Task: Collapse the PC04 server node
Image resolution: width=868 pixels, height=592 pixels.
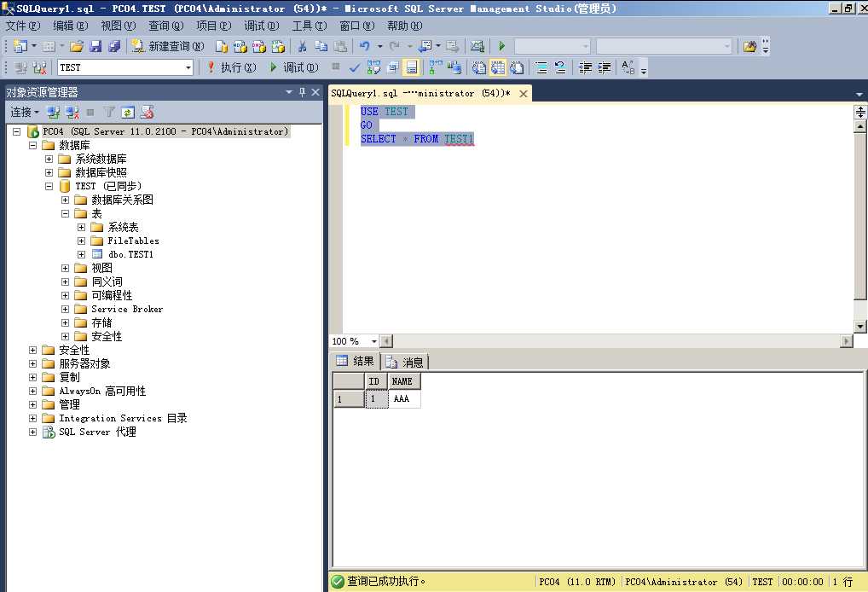Action: [16, 132]
